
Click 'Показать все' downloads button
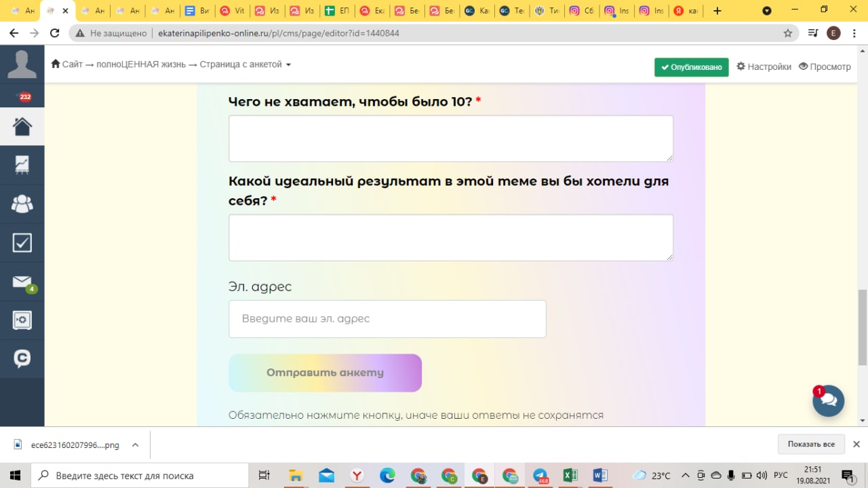(811, 444)
